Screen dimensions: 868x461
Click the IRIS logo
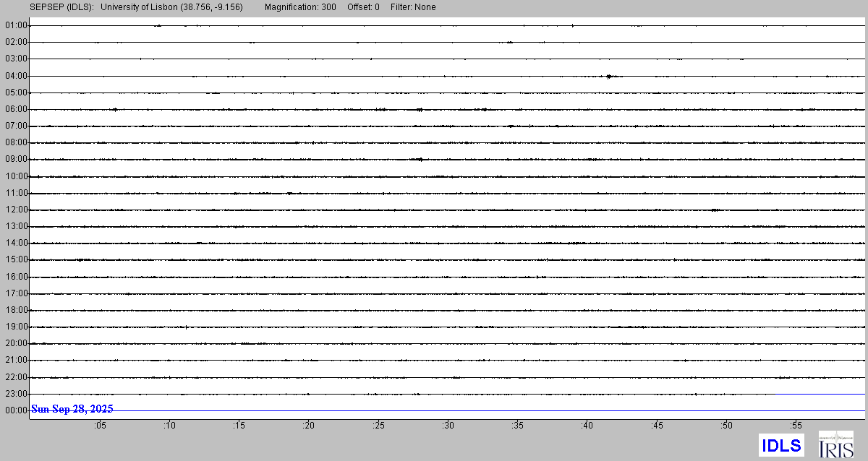(x=835, y=444)
